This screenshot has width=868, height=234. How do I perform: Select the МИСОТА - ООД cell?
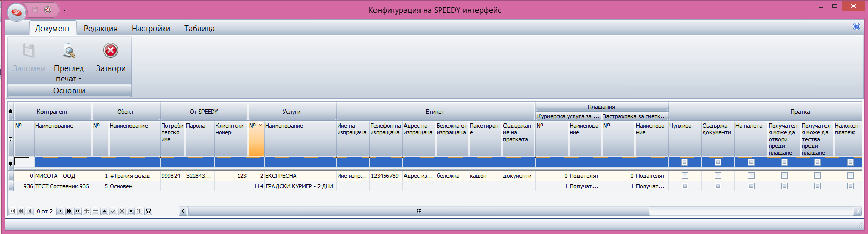[x=63, y=176]
